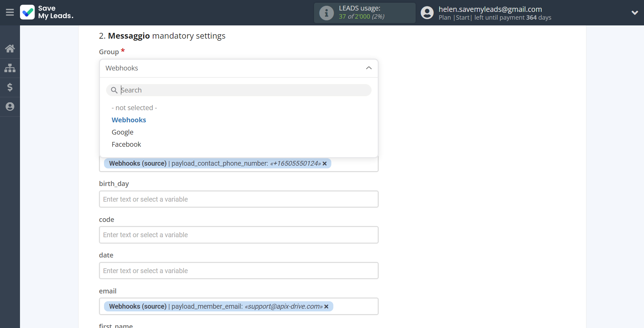Click the email variable tag
This screenshot has width=644, height=328.
tap(219, 306)
